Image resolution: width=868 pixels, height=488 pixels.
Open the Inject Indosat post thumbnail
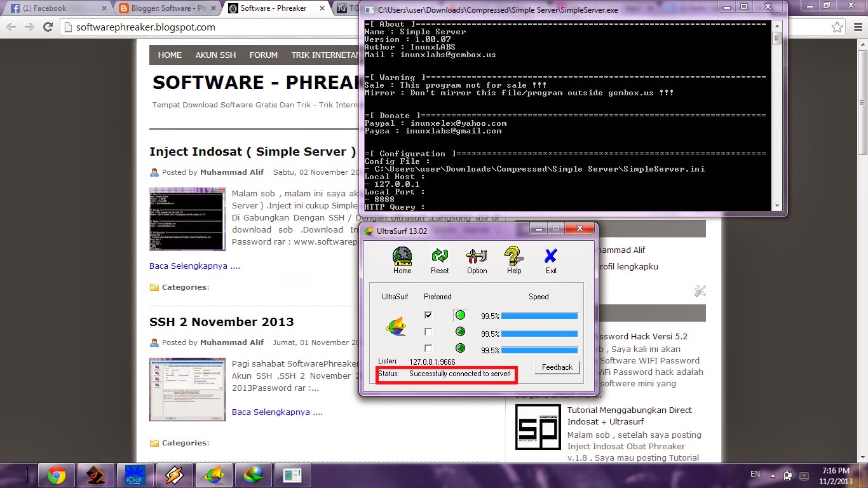(x=187, y=219)
